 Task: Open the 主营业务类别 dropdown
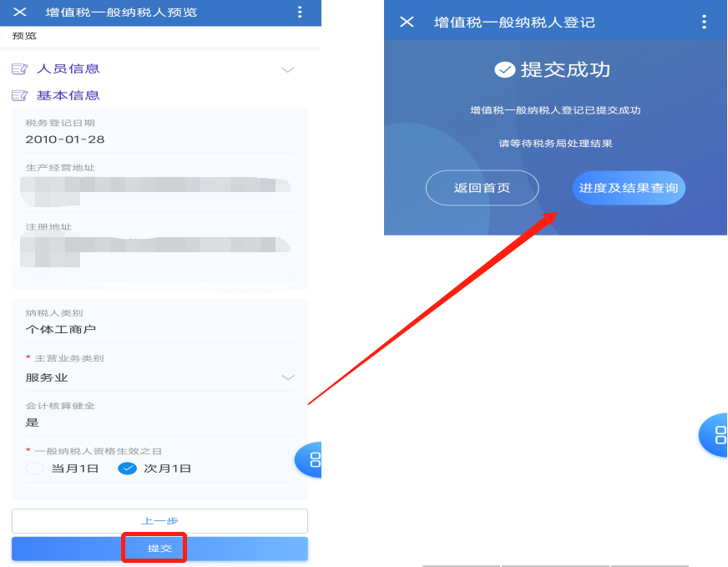pos(159,377)
